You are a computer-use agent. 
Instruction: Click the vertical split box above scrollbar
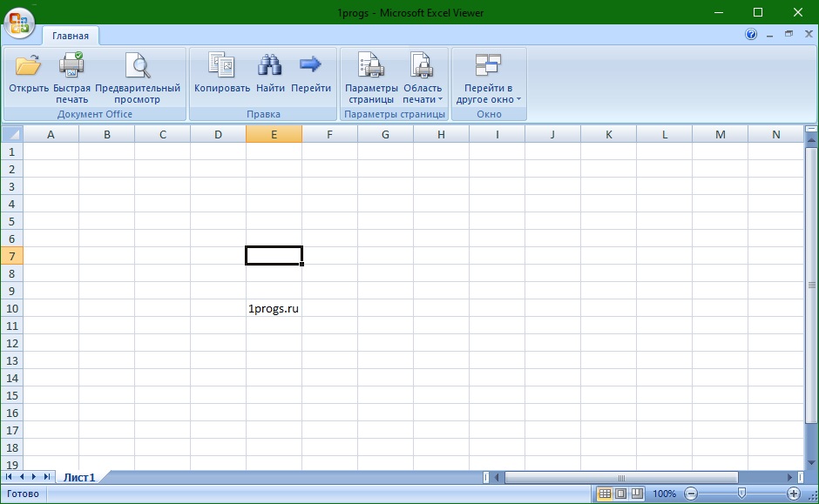pyautogui.click(x=811, y=129)
